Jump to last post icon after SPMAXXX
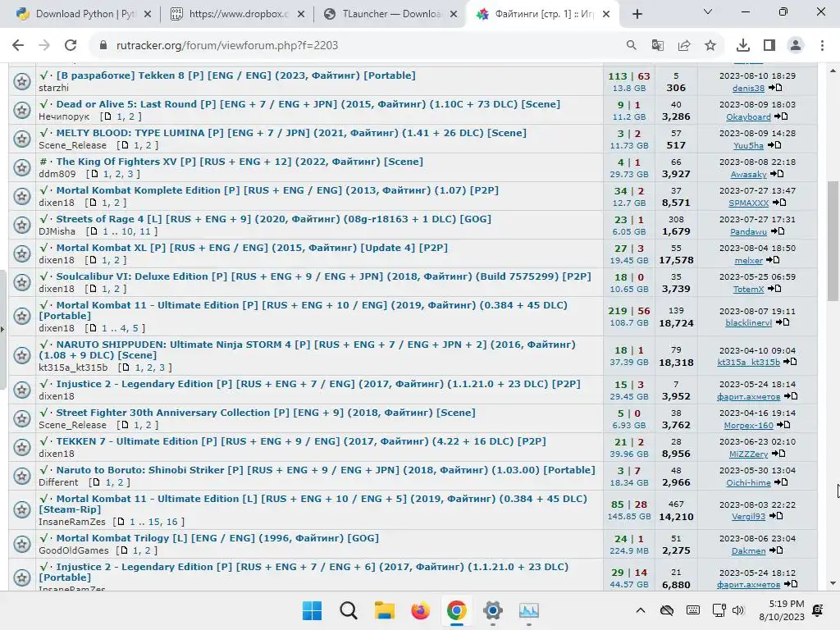 pos(779,203)
